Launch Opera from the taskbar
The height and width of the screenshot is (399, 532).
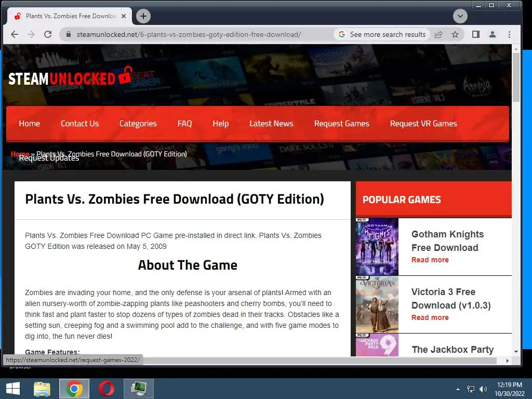pos(106,389)
